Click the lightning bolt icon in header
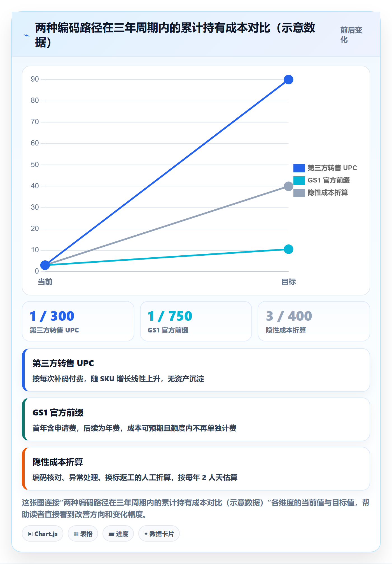Viewport: 392px width, 564px height. pos(27,35)
